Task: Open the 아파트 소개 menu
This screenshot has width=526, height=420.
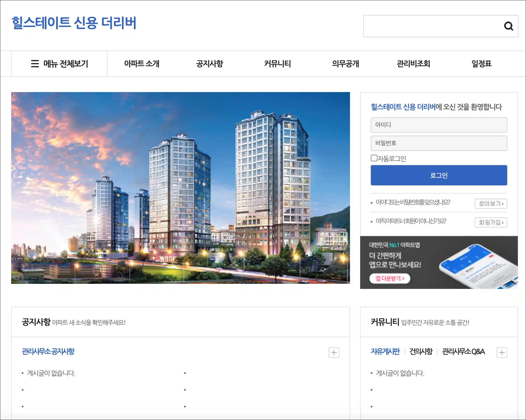Action: (142, 64)
